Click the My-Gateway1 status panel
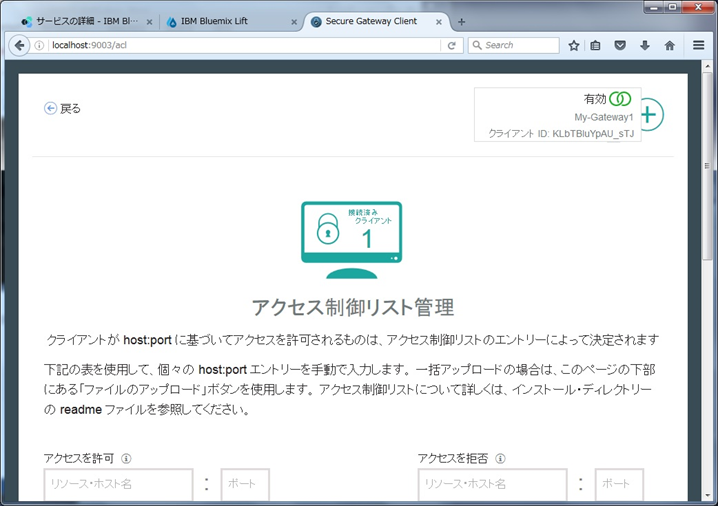 (557, 115)
